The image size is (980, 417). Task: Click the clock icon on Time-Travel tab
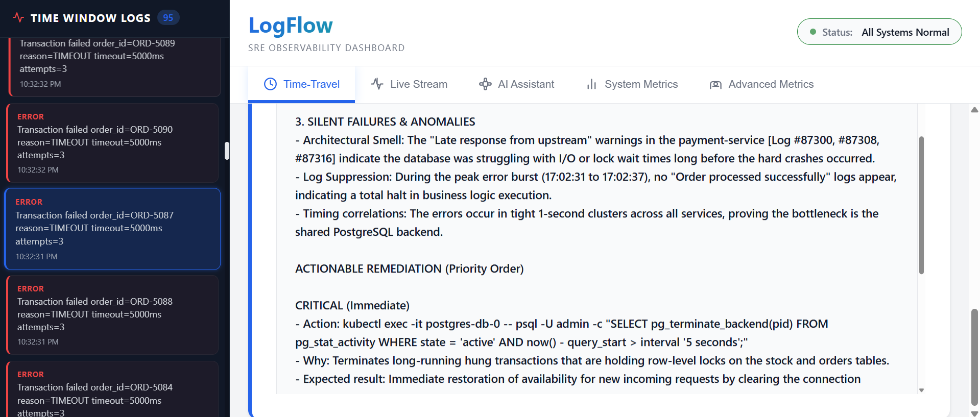270,84
